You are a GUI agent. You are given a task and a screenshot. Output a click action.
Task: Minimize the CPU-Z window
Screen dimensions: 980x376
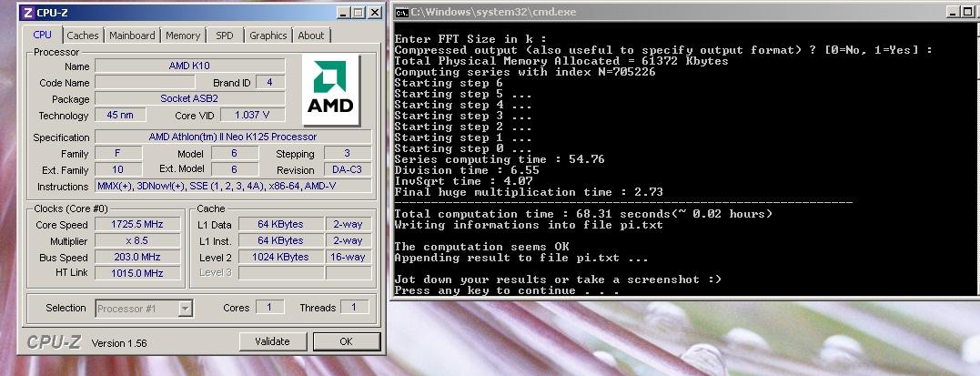click(x=344, y=13)
